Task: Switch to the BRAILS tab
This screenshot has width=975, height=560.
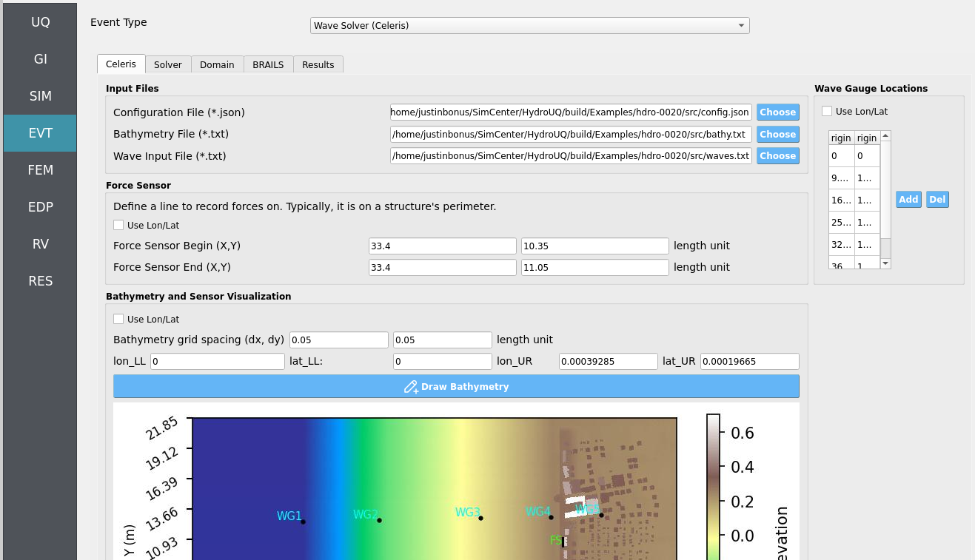Action: [268, 65]
